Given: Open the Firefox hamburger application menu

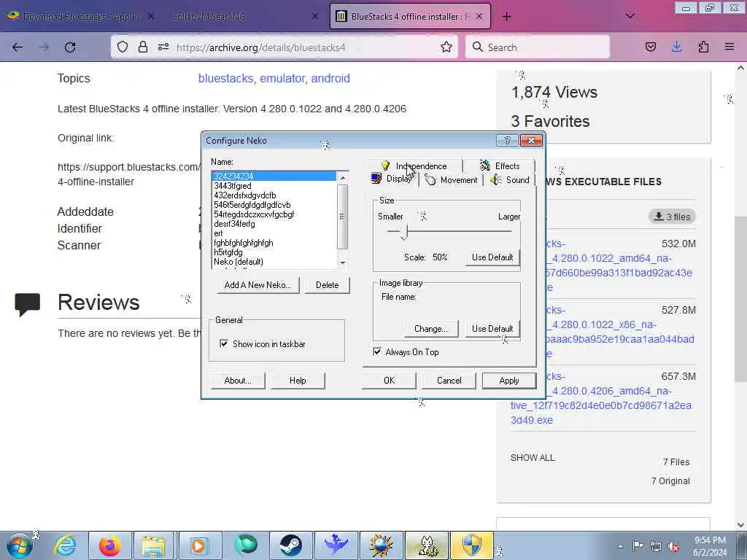Looking at the screenshot, I should point(729,47).
